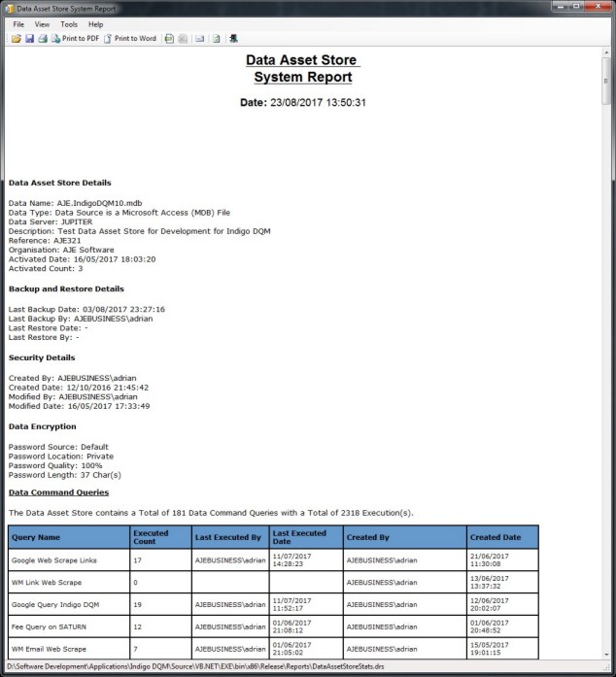Screen dimensions: 616x677
Task: Click the exit door icon in toolbar
Action: point(234,39)
